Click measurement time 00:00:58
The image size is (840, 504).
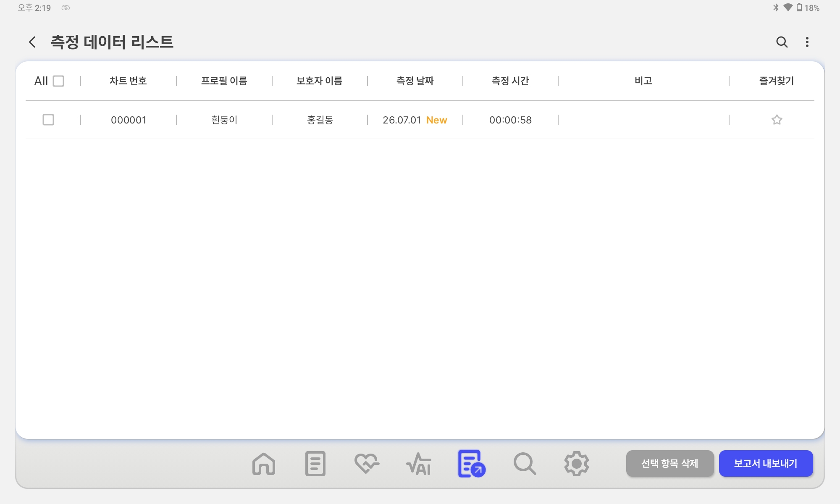coord(510,120)
